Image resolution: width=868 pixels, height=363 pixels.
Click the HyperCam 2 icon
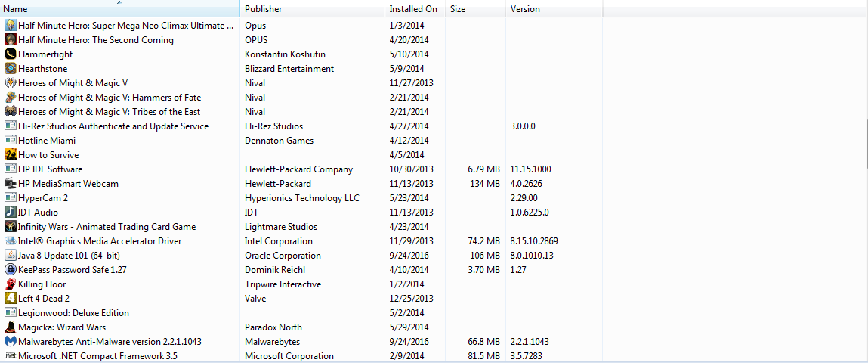point(10,198)
